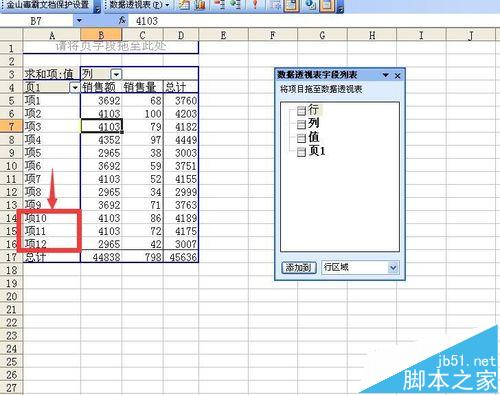
Task: Open the PivotTable (数据透视表) toolbar menu
Action: (139, 5)
